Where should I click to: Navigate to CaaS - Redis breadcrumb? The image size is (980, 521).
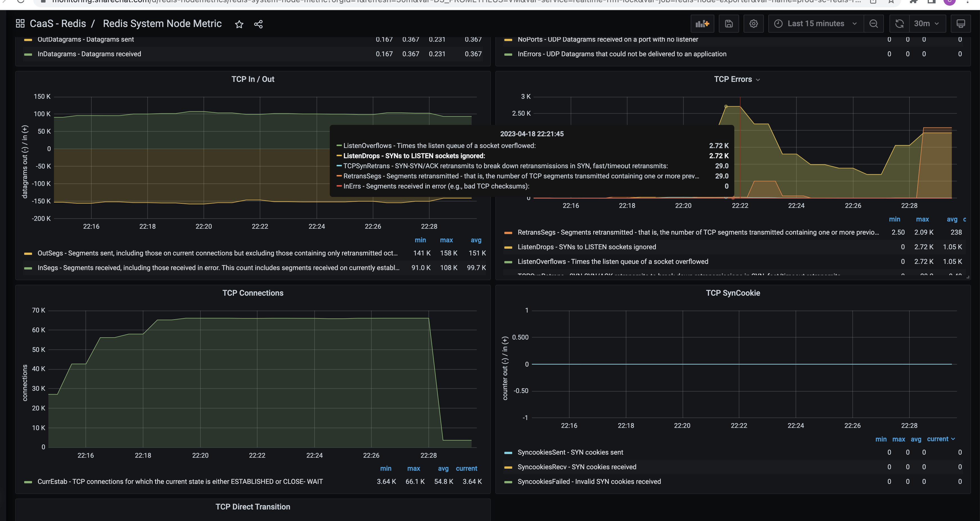pos(58,23)
